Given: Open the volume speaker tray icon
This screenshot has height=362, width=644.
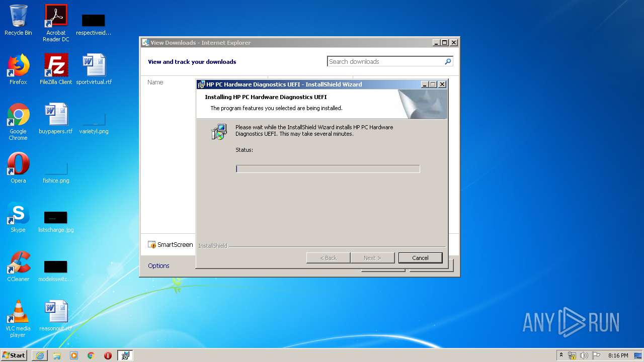Looking at the screenshot, I should click(584, 355).
